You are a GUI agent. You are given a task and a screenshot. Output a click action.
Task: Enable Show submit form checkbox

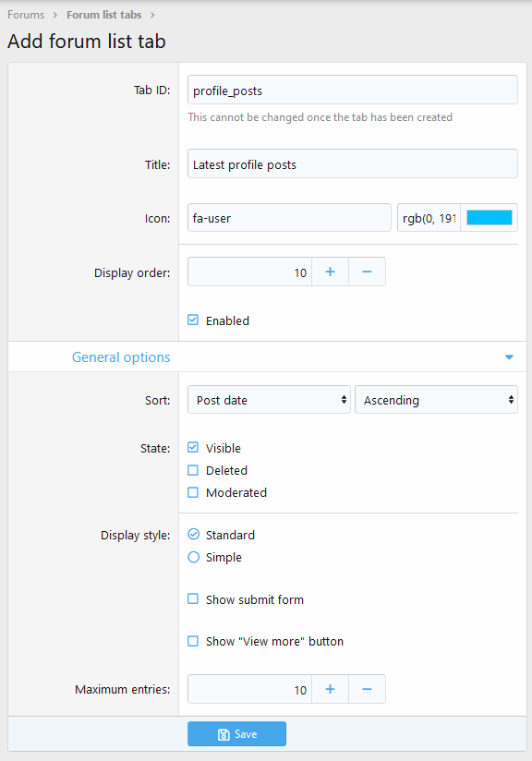click(193, 598)
